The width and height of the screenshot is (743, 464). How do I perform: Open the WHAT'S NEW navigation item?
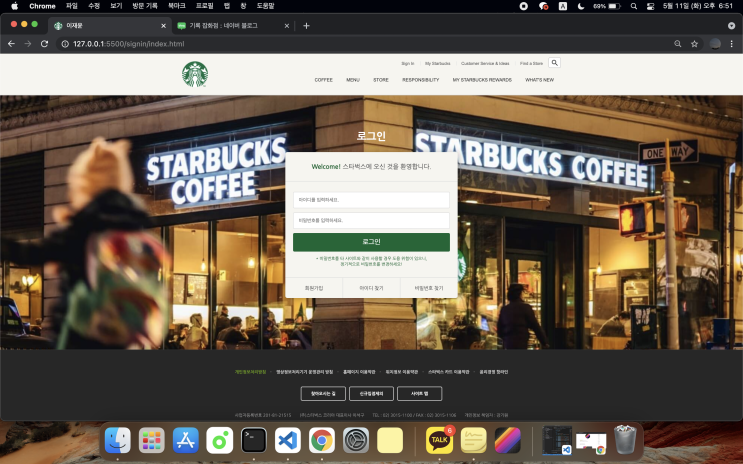(x=539, y=80)
